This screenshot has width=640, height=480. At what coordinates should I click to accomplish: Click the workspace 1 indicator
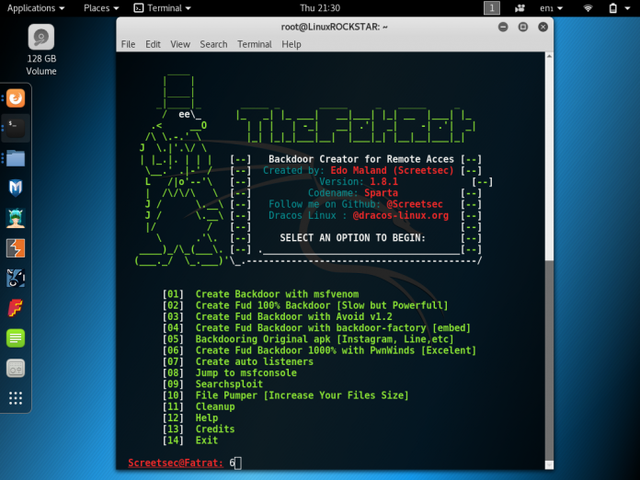pos(491,8)
